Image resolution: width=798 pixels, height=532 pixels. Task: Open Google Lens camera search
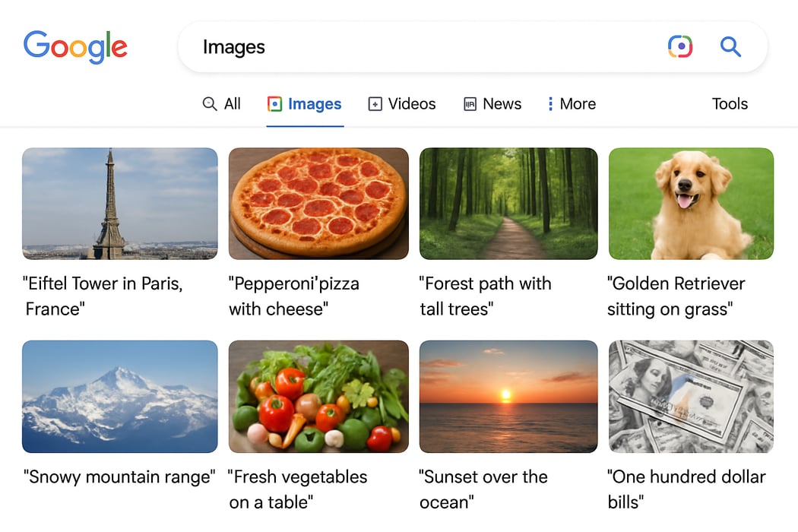[x=680, y=46]
